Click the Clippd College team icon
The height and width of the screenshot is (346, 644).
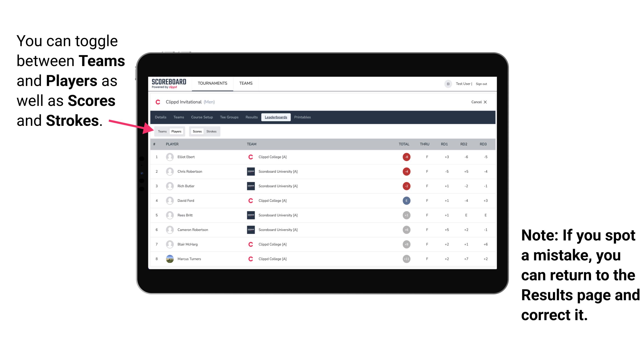click(x=249, y=157)
